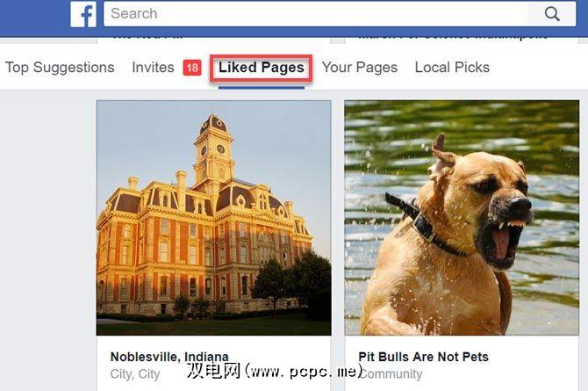
Task: Click the City, City category label
Action: (135, 374)
